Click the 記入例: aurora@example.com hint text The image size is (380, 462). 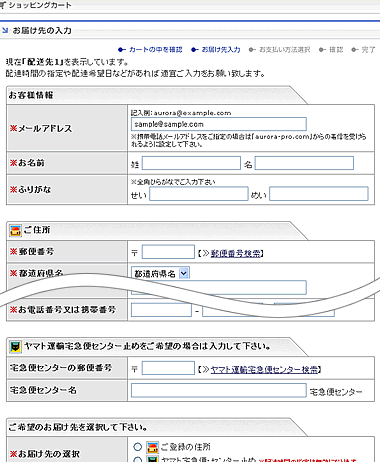tap(181, 113)
